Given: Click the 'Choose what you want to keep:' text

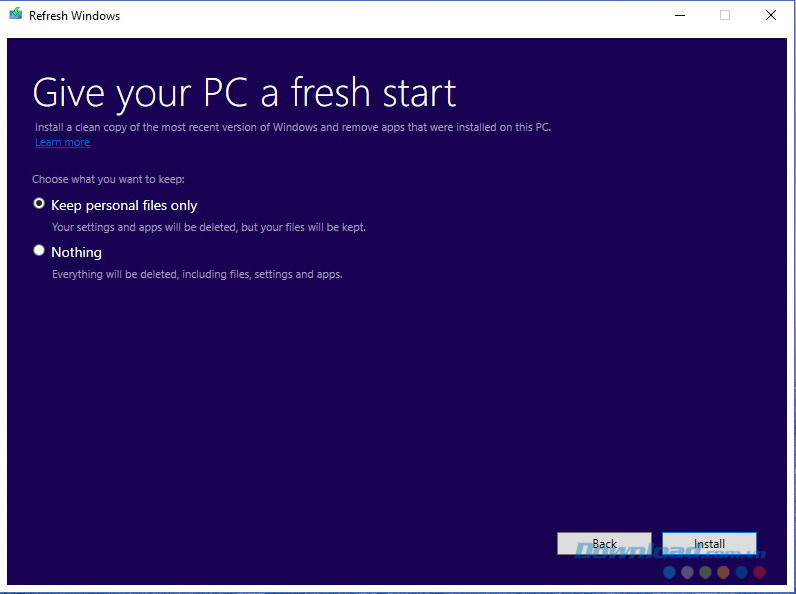Looking at the screenshot, I should [108, 179].
